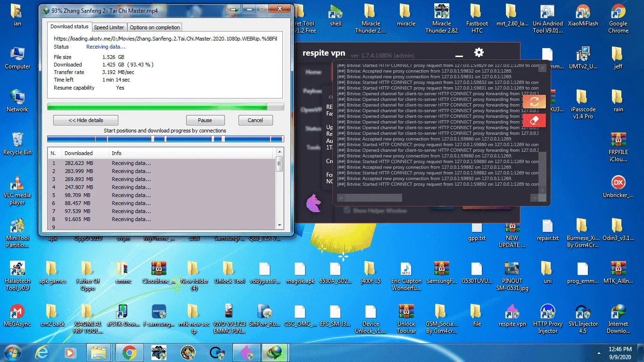Open Father Of Oppo folder

tap(88, 276)
